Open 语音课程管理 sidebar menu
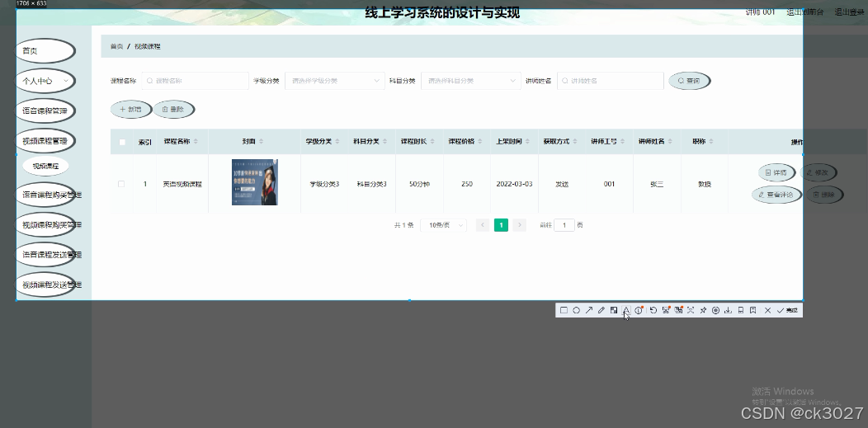The height and width of the screenshot is (428, 868). [x=45, y=111]
